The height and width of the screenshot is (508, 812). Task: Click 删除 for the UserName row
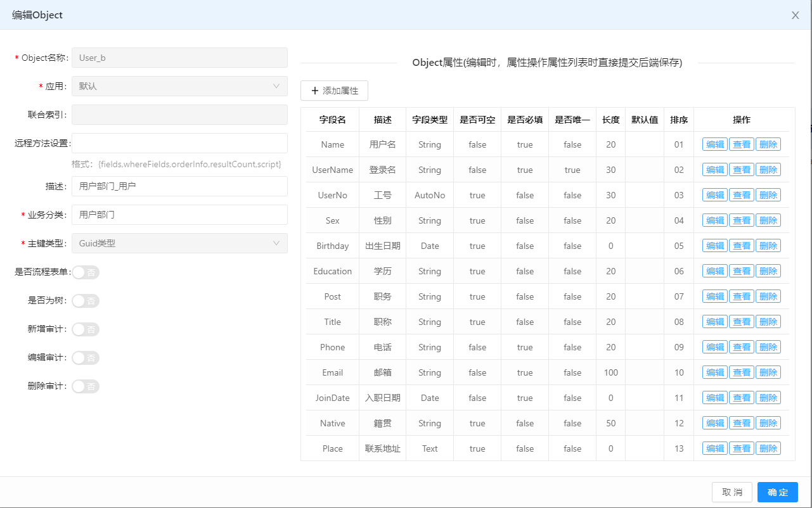click(768, 170)
